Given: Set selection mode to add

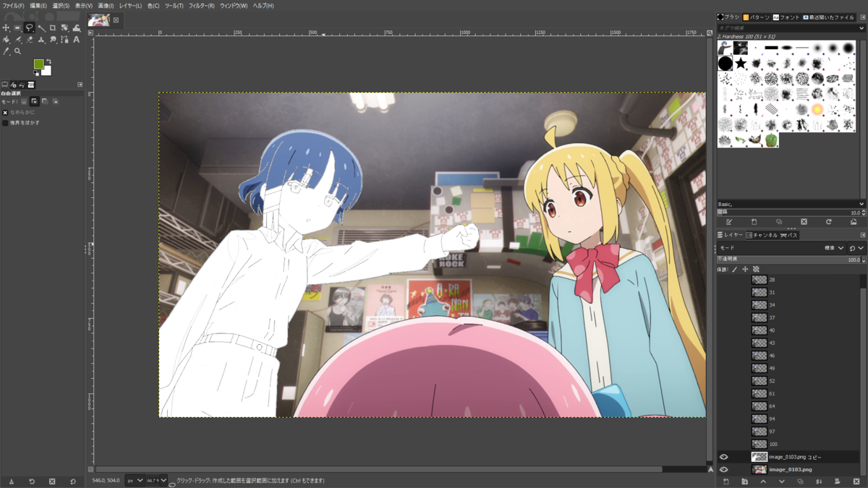Looking at the screenshot, I should point(34,101).
